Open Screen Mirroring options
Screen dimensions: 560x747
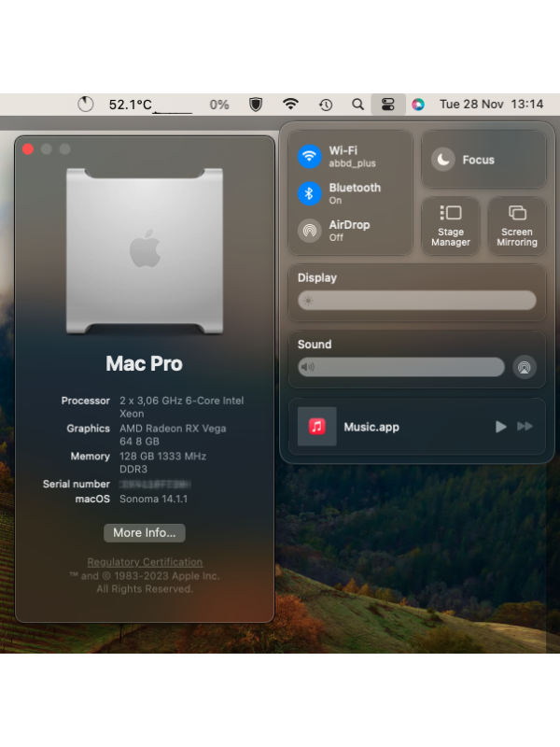[x=517, y=225]
